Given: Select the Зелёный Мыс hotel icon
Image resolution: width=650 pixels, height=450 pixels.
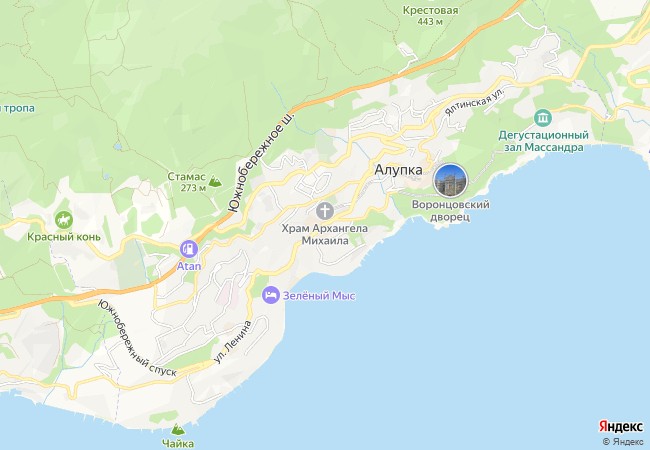Looking at the screenshot, I should point(271,295).
